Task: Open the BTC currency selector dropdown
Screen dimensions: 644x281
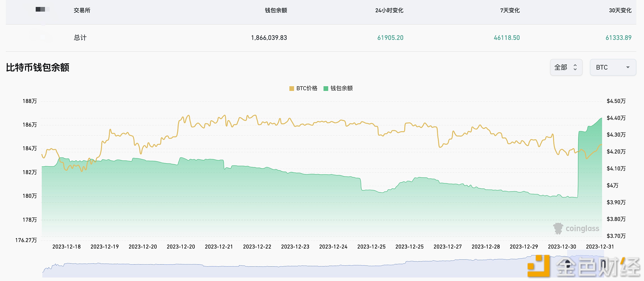Action: pos(612,67)
